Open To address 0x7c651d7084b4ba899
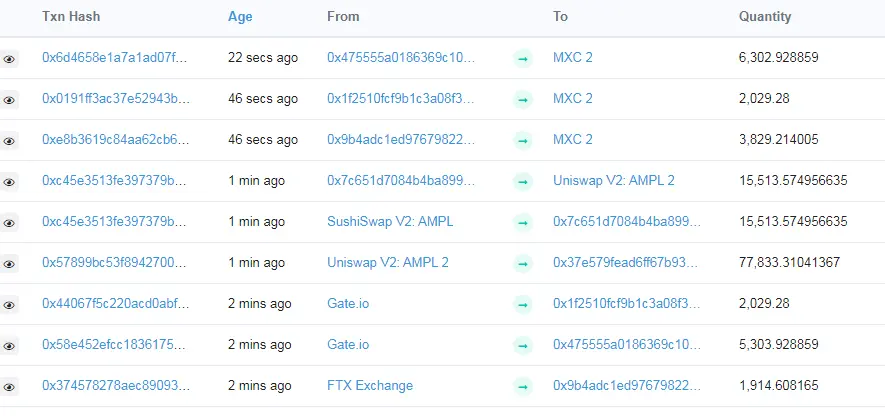 point(627,221)
